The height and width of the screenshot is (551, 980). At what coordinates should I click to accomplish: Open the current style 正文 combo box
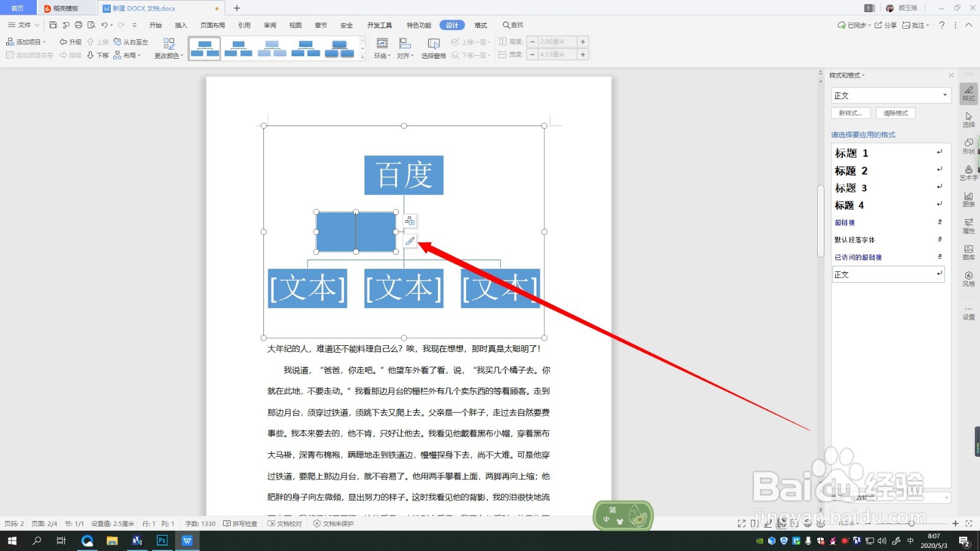[891, 96]
